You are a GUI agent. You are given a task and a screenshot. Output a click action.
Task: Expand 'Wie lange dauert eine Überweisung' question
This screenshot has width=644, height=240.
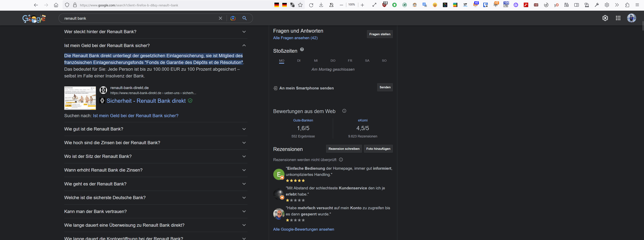coord(155,225)
